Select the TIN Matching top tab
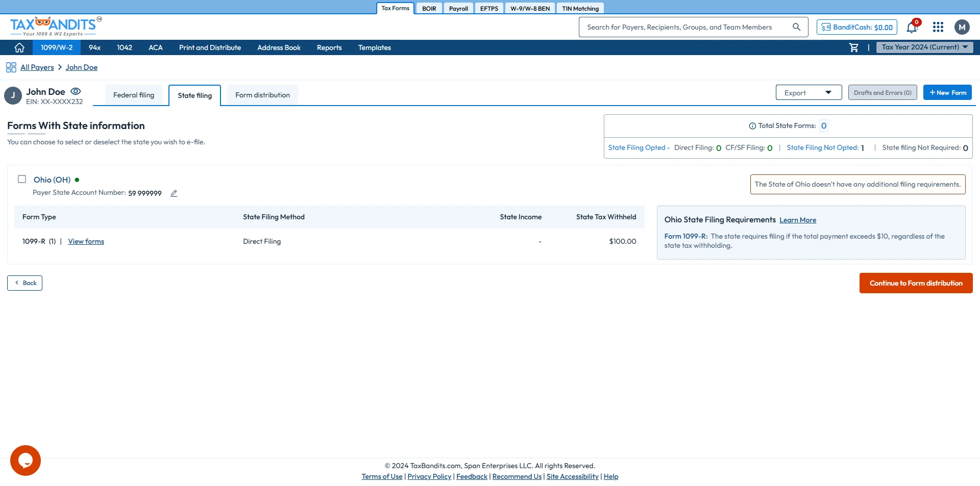This screenshot has height=486, width=980. [580, 8]
